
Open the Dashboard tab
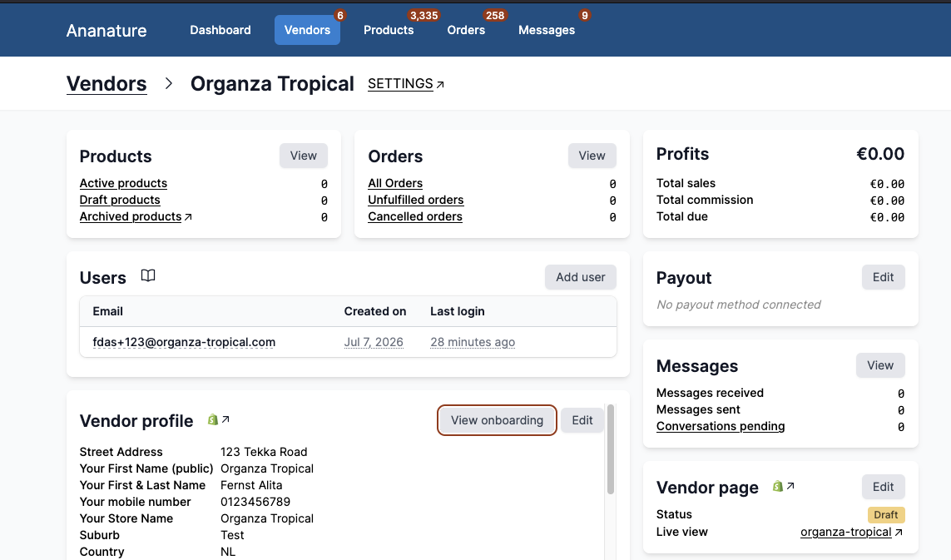[220, 30]
